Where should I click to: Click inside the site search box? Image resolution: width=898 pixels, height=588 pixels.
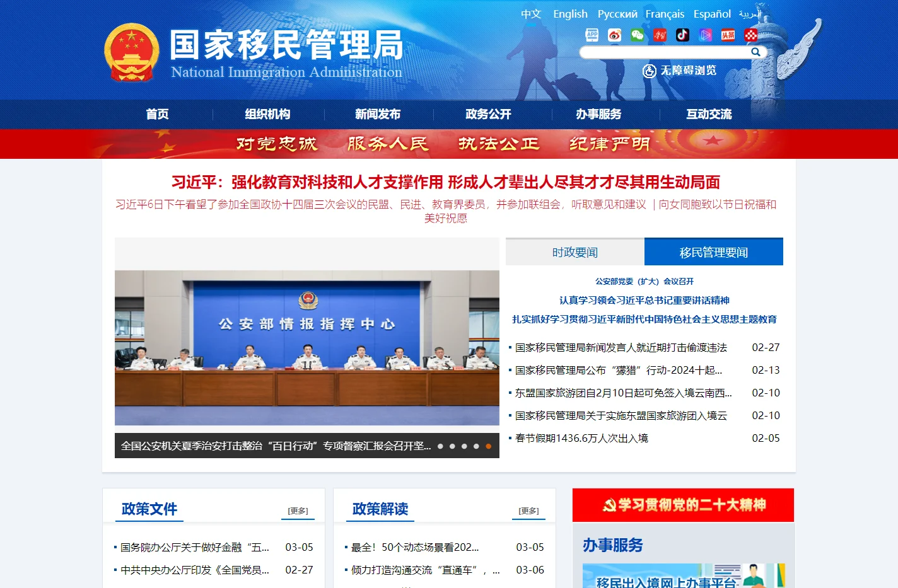[665, 52]
